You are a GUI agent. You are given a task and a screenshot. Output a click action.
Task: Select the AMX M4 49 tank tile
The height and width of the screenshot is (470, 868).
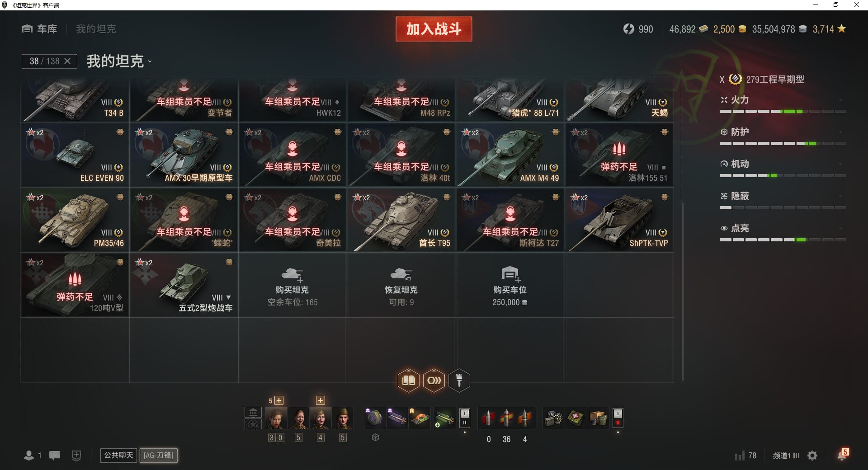tap(510, 155)
